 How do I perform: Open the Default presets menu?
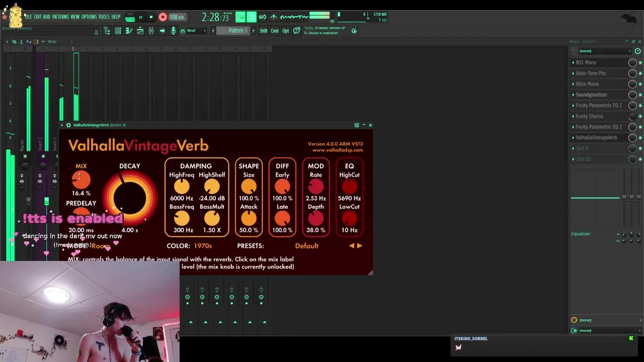coord(306,246)
